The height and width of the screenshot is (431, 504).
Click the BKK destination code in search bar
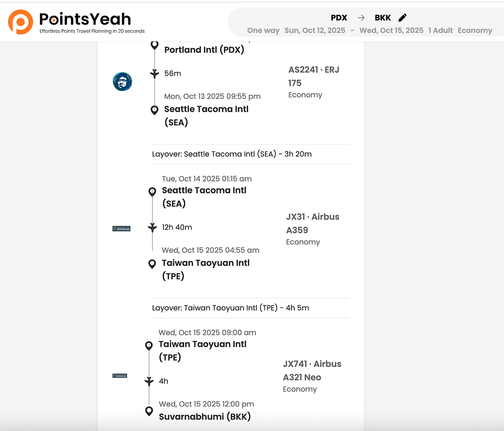(x=382, y=18)
